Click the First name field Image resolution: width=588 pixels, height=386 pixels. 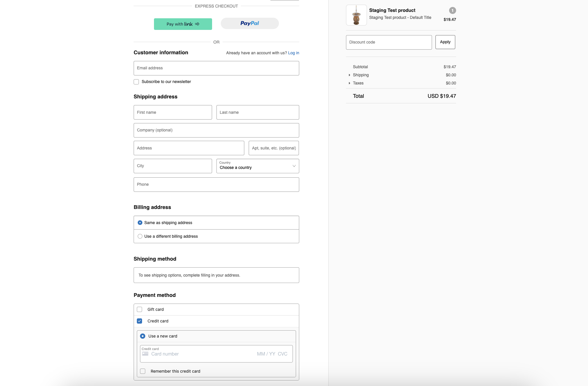pos(173,112)
